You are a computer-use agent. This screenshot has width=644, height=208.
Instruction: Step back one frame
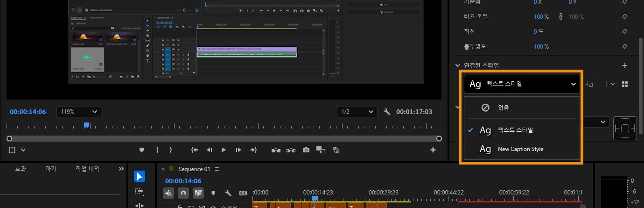pos(210,150)
